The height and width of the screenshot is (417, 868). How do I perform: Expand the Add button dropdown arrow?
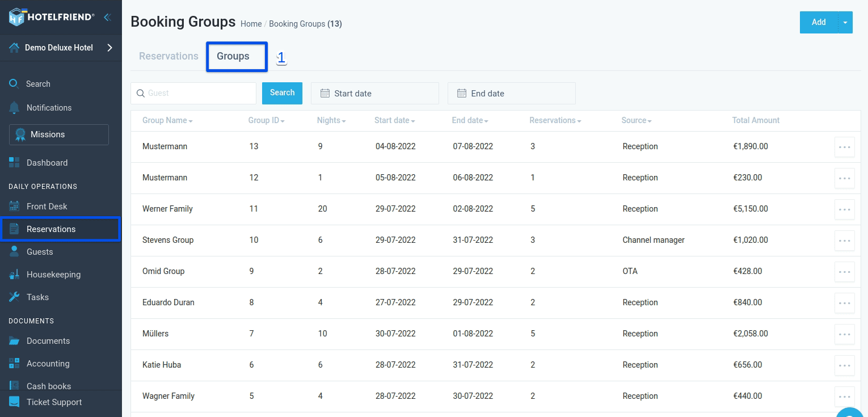(845, 22)
